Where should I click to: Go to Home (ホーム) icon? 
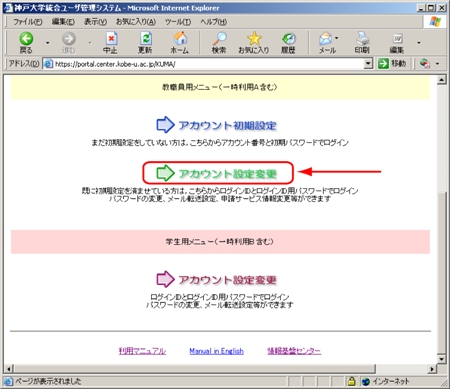pyautogui.click(x=180, y=38)
